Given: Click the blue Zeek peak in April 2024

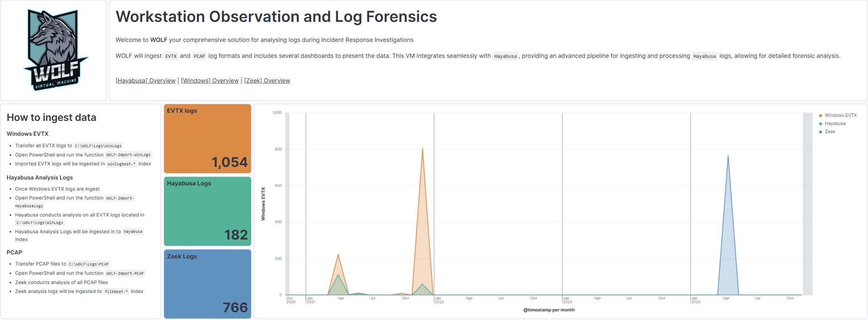Looking at the screenshot, I should 728,156.
